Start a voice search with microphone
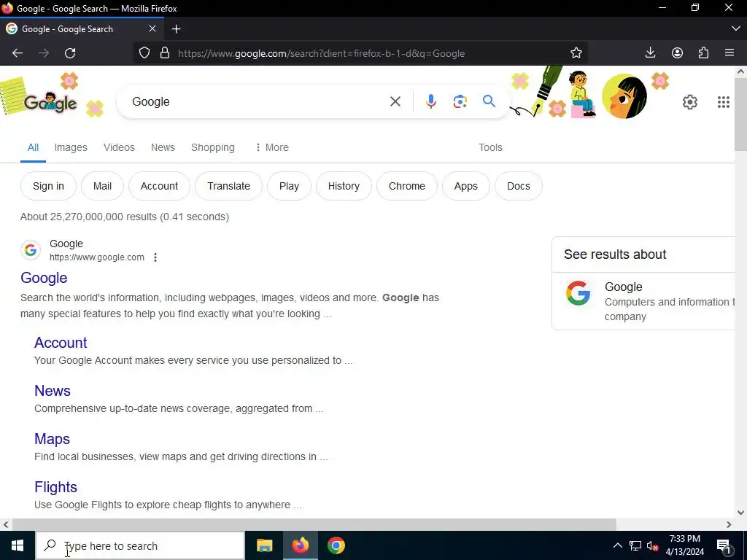Screen dimensions: 747x560 click(x=430, y=101)
